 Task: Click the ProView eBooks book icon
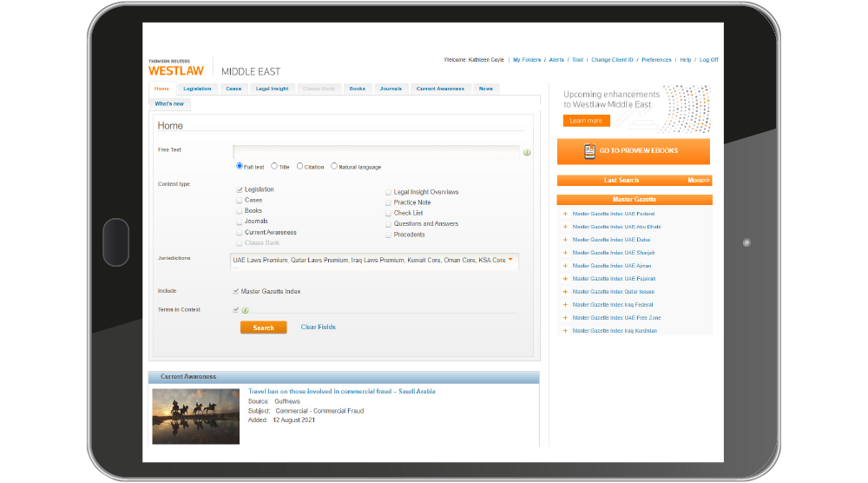tap(590, 151)
